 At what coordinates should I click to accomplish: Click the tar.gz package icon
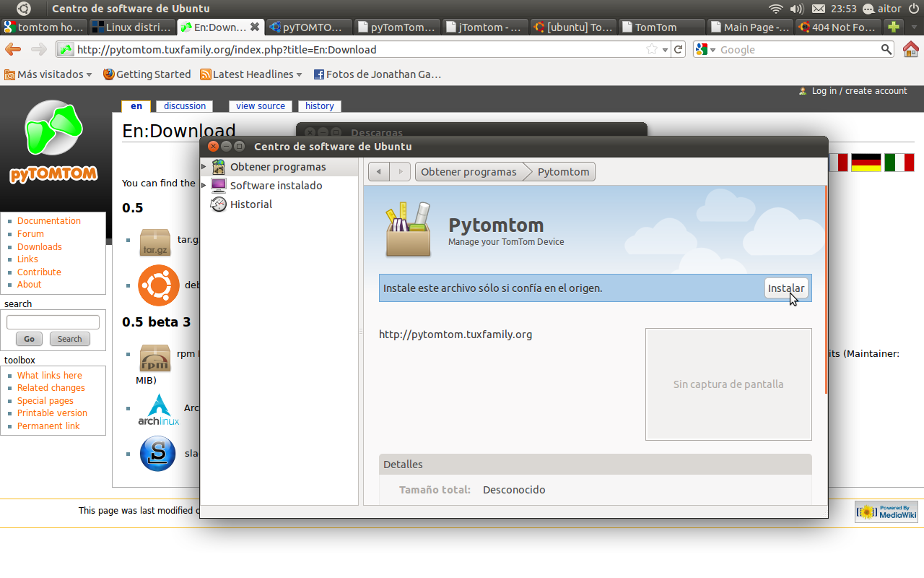point(154,242)
